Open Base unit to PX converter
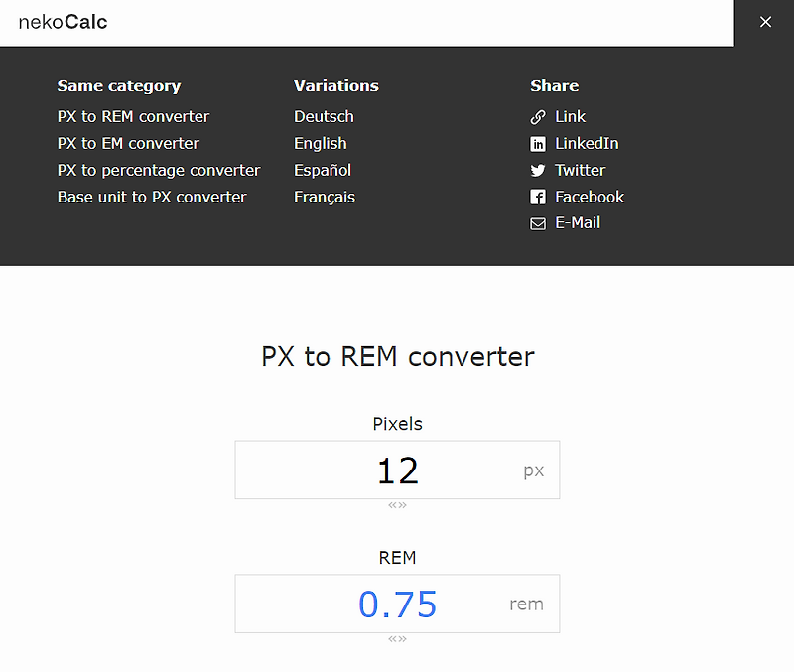Viewport: 794px width, 672px height. (x=152, y=197)
